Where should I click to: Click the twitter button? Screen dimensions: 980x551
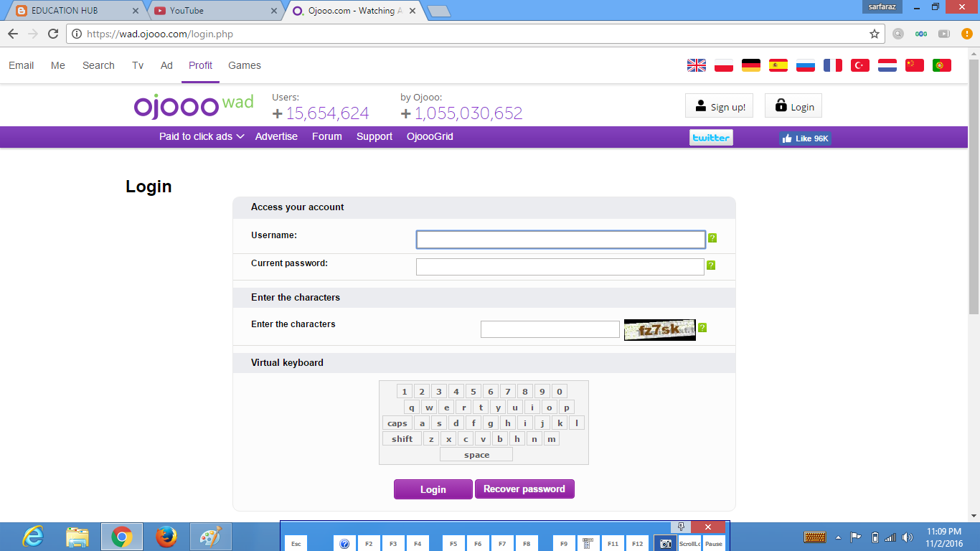(711, 138)
